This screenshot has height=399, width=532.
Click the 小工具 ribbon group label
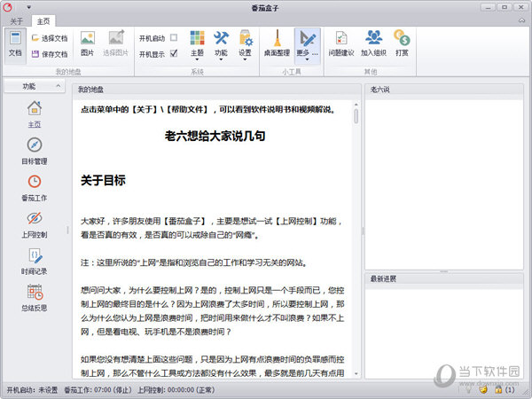coord(292,72)
